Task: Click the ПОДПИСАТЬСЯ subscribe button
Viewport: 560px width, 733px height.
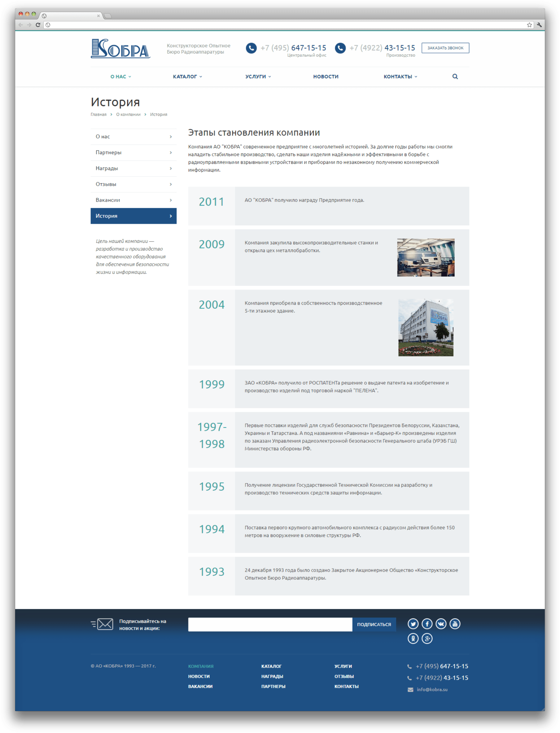Action: coord(374,624)
